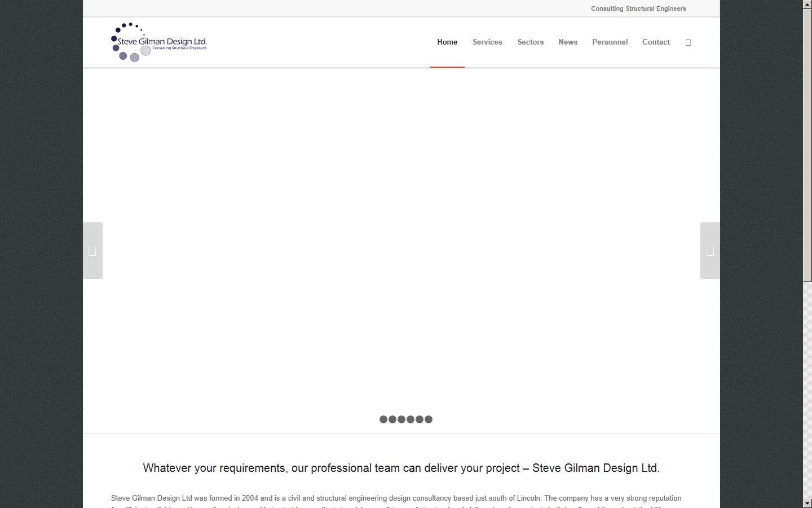Open the search icon in the navigation bar
This screenshot has height=508, width=812.
(688, 42)
